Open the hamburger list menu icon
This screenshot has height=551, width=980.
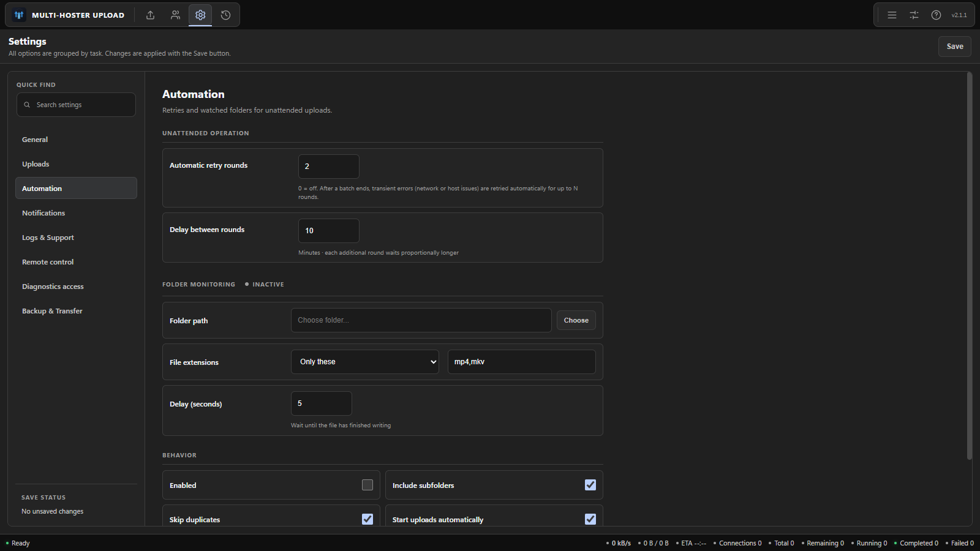tap(892, 15)
